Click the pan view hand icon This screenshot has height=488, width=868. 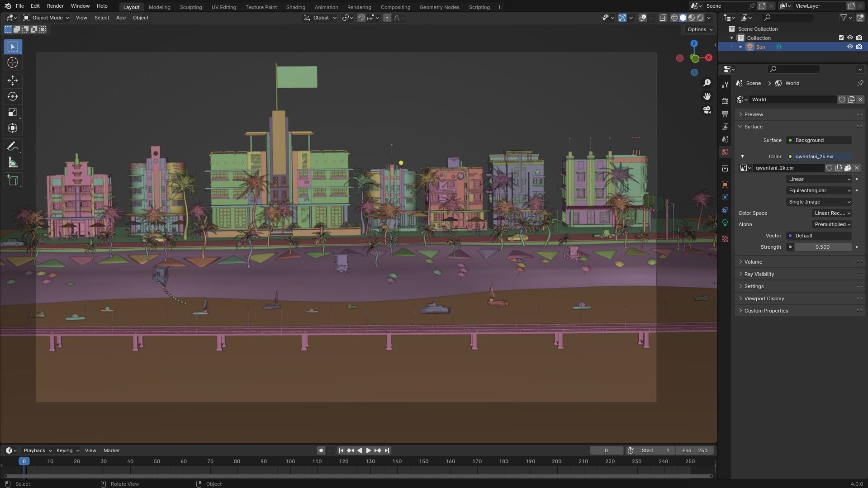[707, 96]
